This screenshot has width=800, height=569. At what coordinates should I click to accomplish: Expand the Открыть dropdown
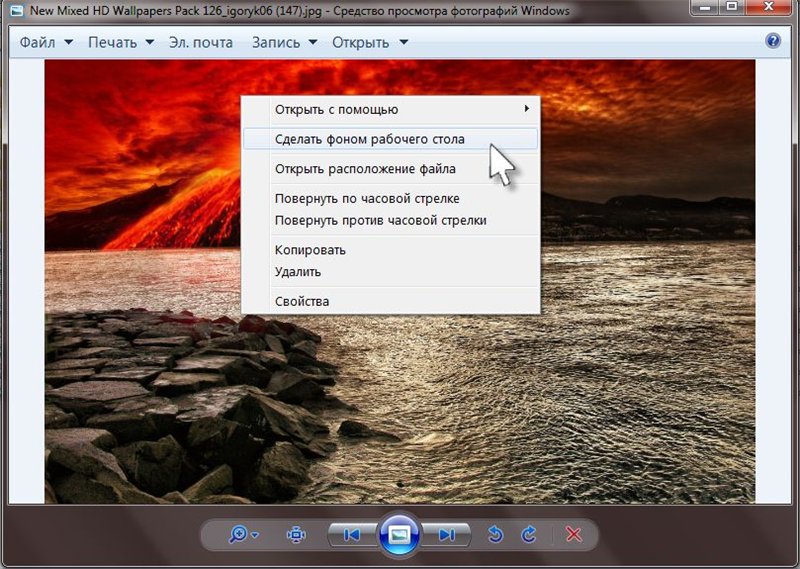[404, 42]
